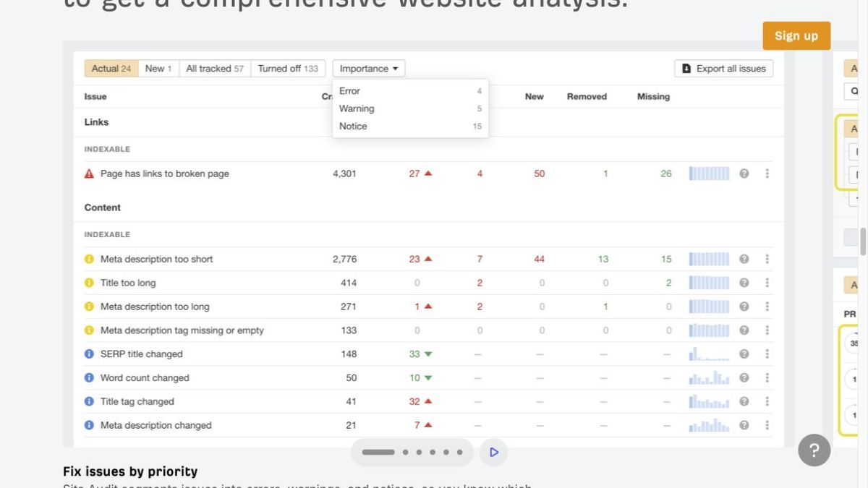This screenshot has height=488, width=868.
Task: Click the red error icon for broken page links
Action: click(x=90, y=174)
